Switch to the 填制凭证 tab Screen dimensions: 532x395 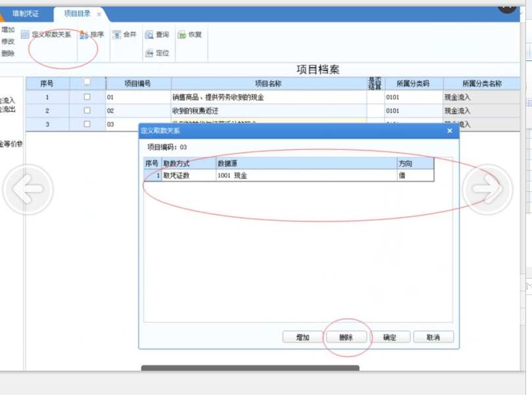coord(26,13)
